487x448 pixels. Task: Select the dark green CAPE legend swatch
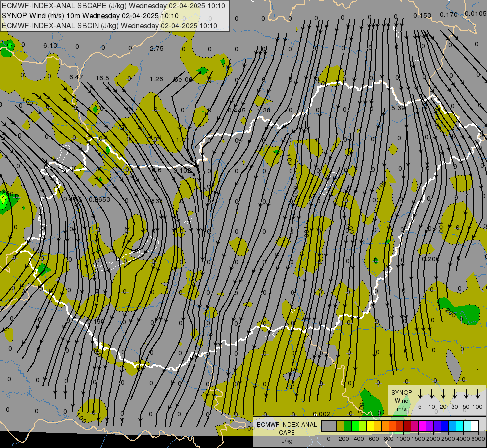click(348, 426)
